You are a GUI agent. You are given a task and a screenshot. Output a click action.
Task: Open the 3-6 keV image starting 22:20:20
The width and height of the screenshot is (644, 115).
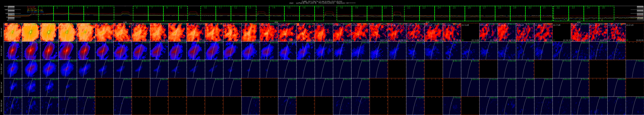tap(617, 32)
